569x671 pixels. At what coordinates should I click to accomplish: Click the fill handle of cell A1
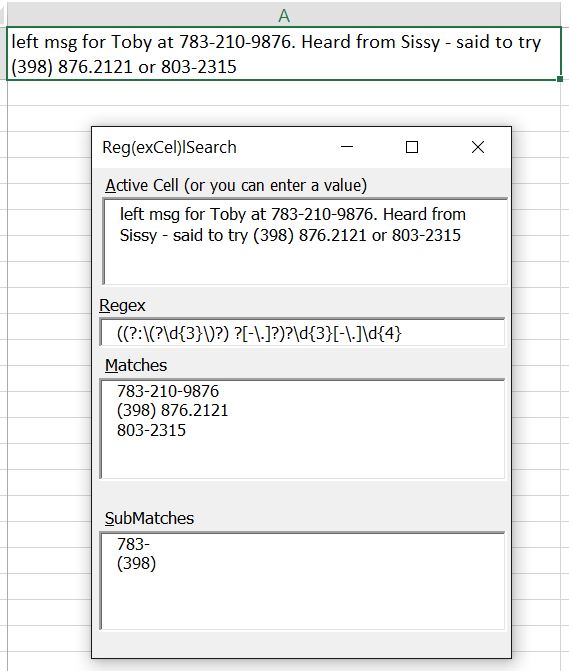coord(560,79)
